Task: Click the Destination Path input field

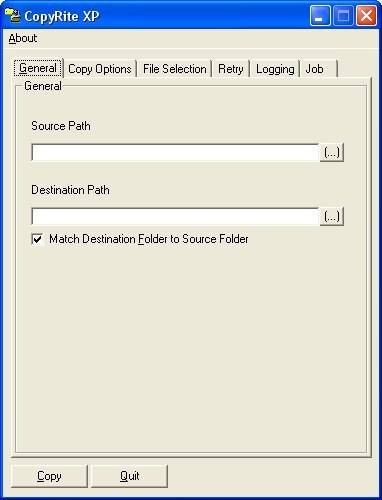Action: click(175, 217)
